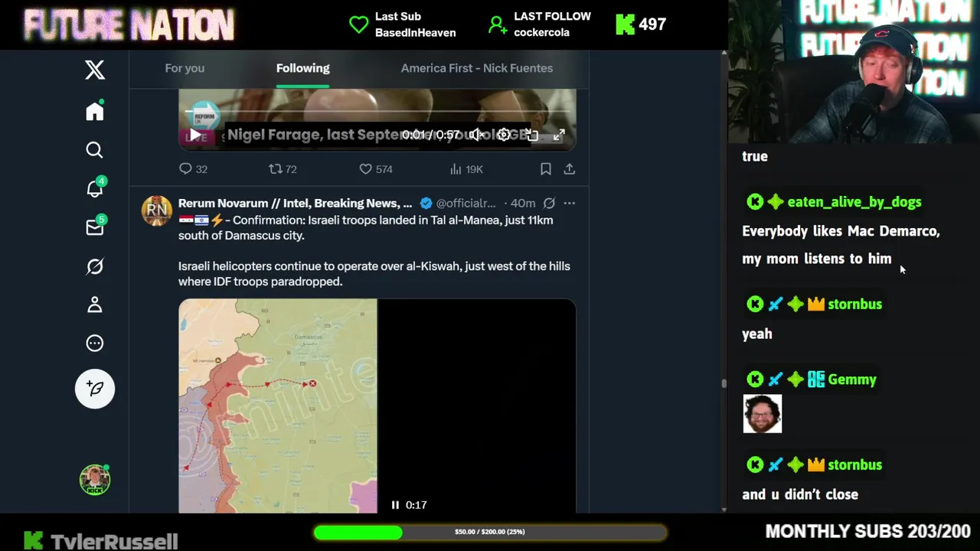Mute the Nigel Farage video
Image resolution: width=980 pixels, height=551 pixels.
[x=476, y=135]
